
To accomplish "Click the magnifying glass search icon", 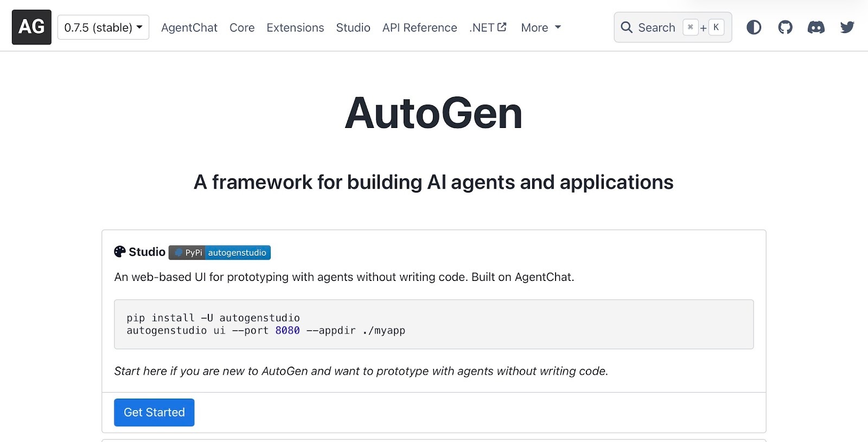I will [627, 27].
